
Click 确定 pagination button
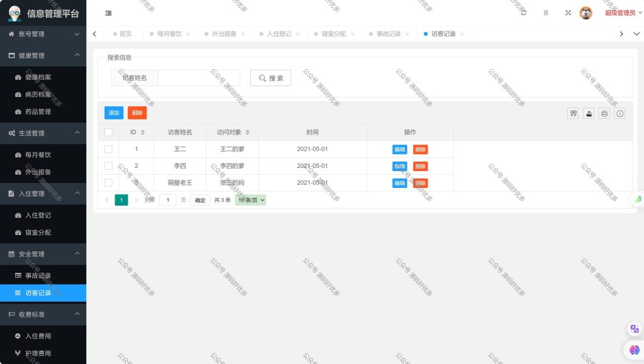pyautogui.click(x=200, y=200)
